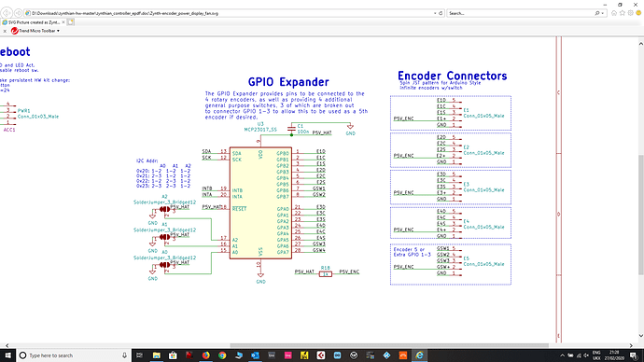Open the Home icon in the browser toolbar
This screenshot has width=644, height=362.
click(614, 13)
